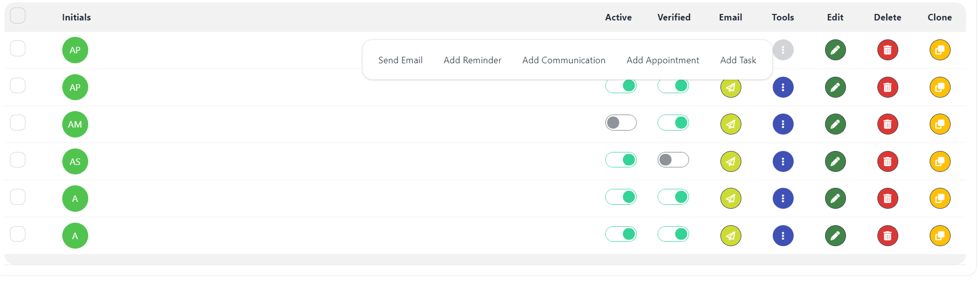The image size is (980, 281).
Task: Turn on the Verified toggle in the AS row
Action: (673, 160)
